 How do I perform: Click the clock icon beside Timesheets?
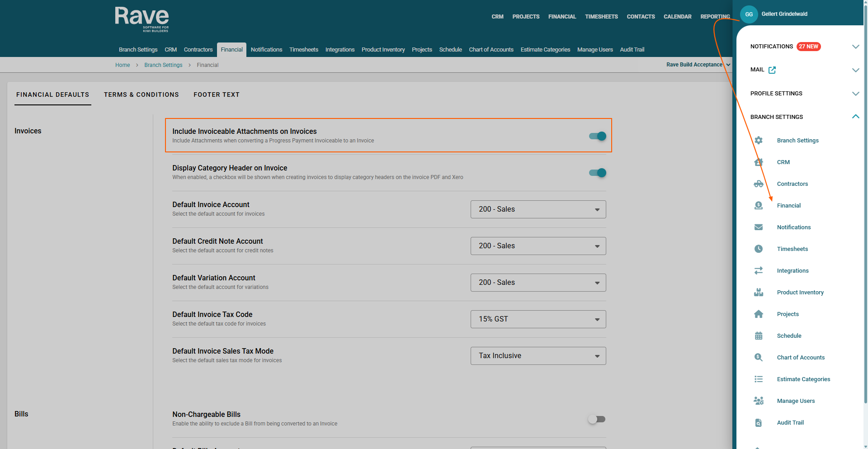(x=758, y=249)
